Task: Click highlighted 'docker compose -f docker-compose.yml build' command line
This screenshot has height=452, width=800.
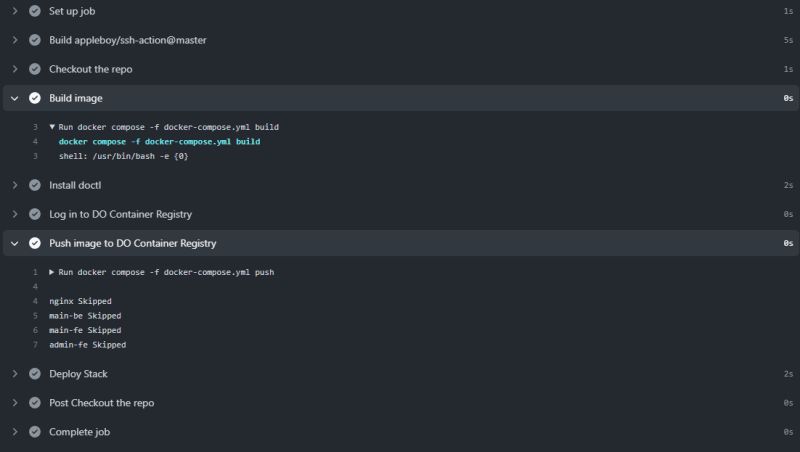Action: tap(159, 141)
